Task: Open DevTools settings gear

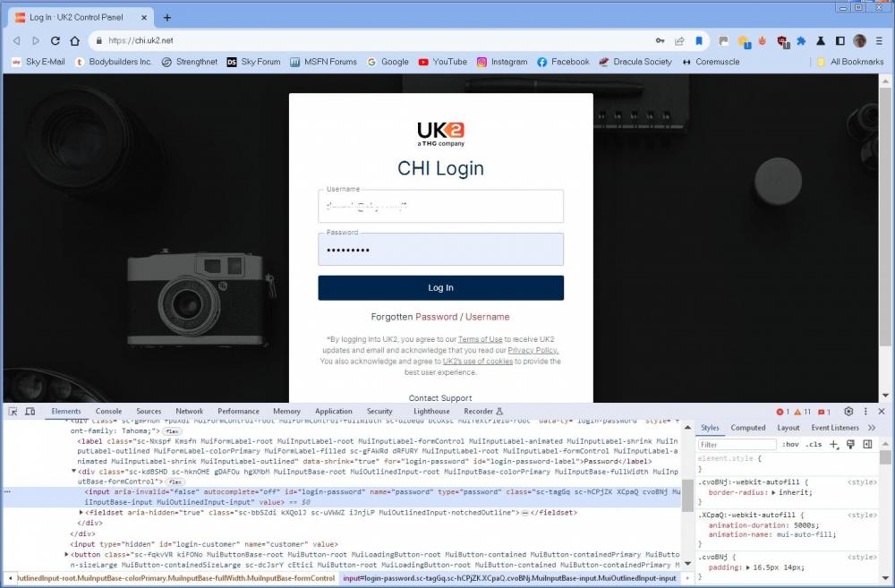Action: [x=848, y=412]
